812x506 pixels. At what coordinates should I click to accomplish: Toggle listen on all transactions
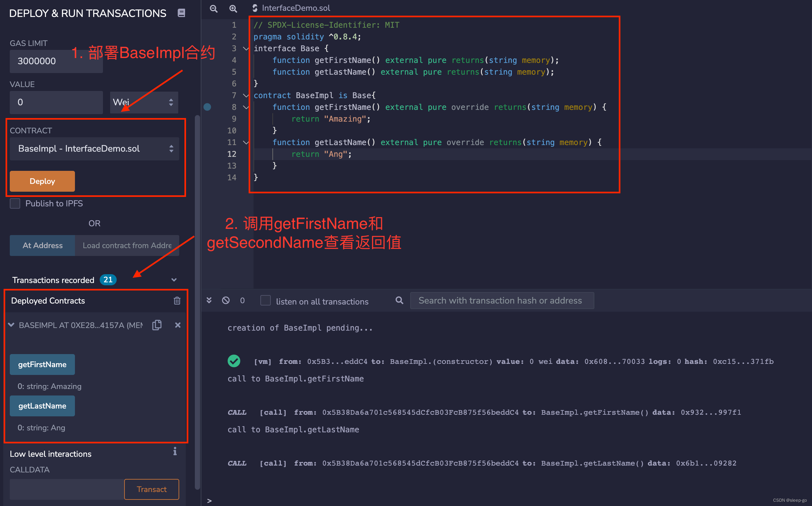coord(266,301)
